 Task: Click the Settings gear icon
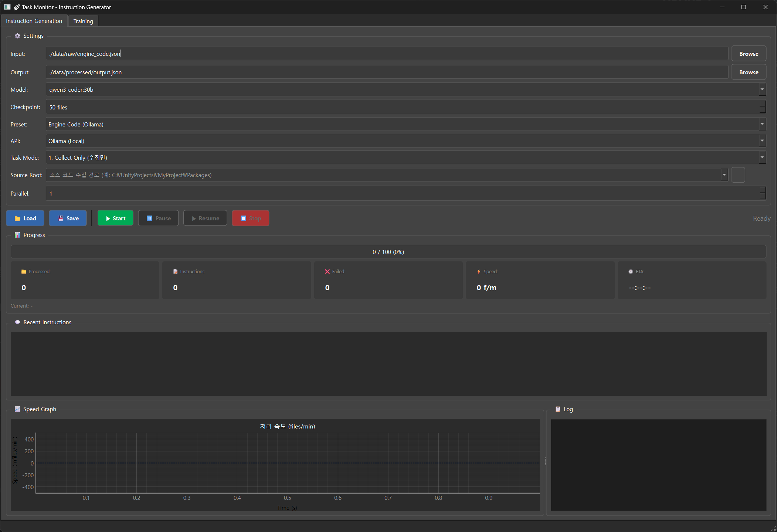[x=17, y=36]
